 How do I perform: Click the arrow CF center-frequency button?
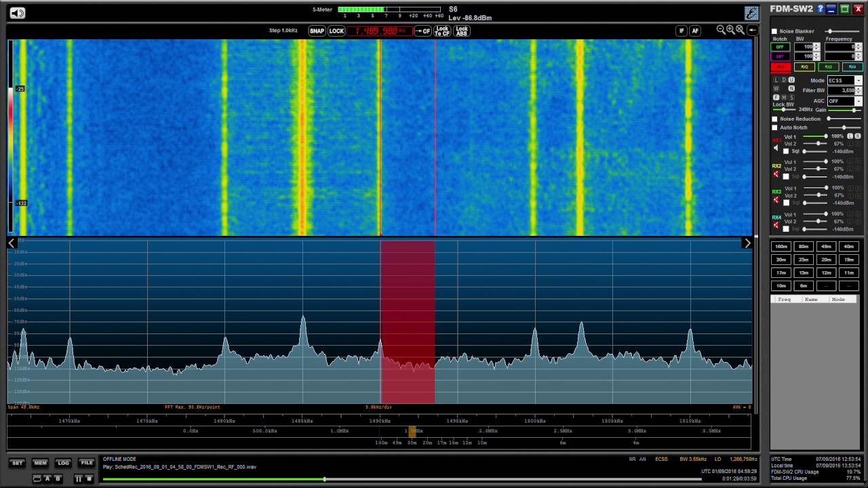click(x=422, y=31)
